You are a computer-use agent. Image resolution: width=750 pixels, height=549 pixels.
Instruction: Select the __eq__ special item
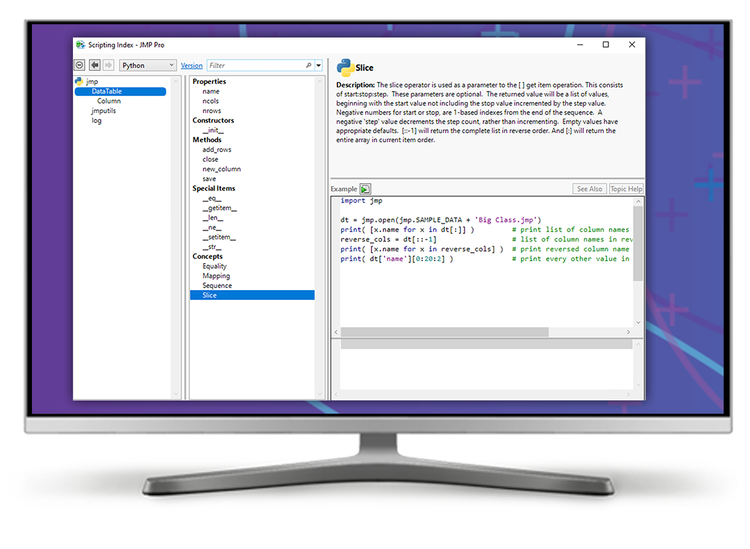click(x=212, y=198)
